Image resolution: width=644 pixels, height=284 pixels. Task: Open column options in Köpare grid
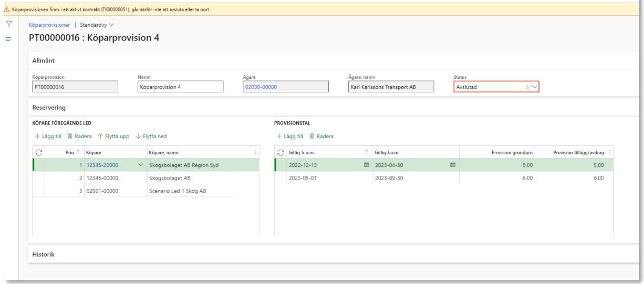coord(256,152)
